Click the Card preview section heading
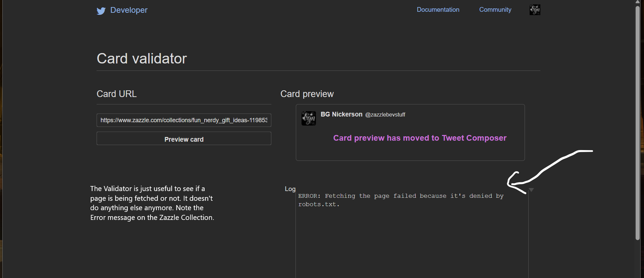The width and height of the screenshot is (644, 278). pyautogui.click(x=307, y=94)
